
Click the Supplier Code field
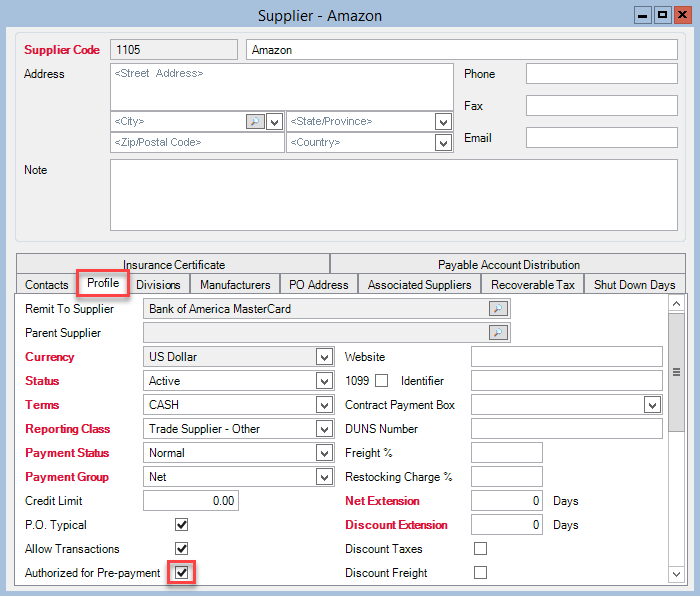click(174, 50)
